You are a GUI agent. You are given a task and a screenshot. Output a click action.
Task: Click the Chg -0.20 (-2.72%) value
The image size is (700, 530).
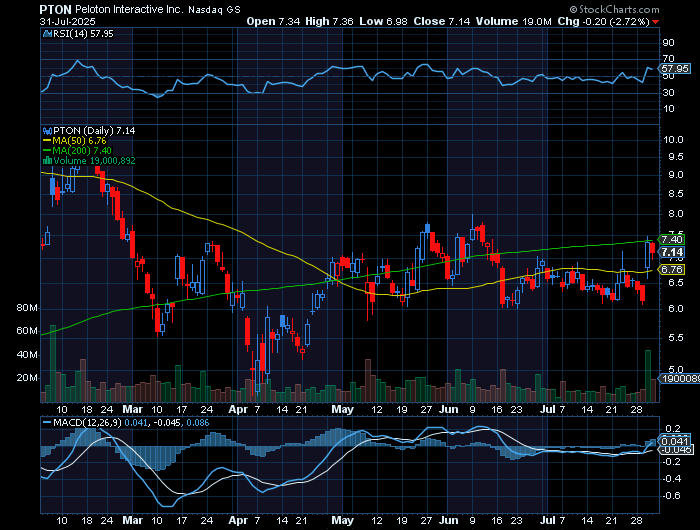pyautogui.click(x=603, y=21)
